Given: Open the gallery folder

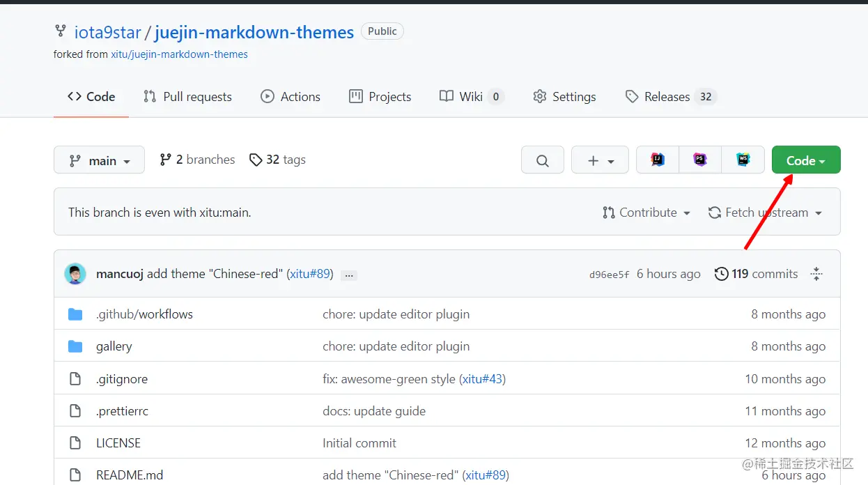Looking at the screenshot, I should click(114, 346).
